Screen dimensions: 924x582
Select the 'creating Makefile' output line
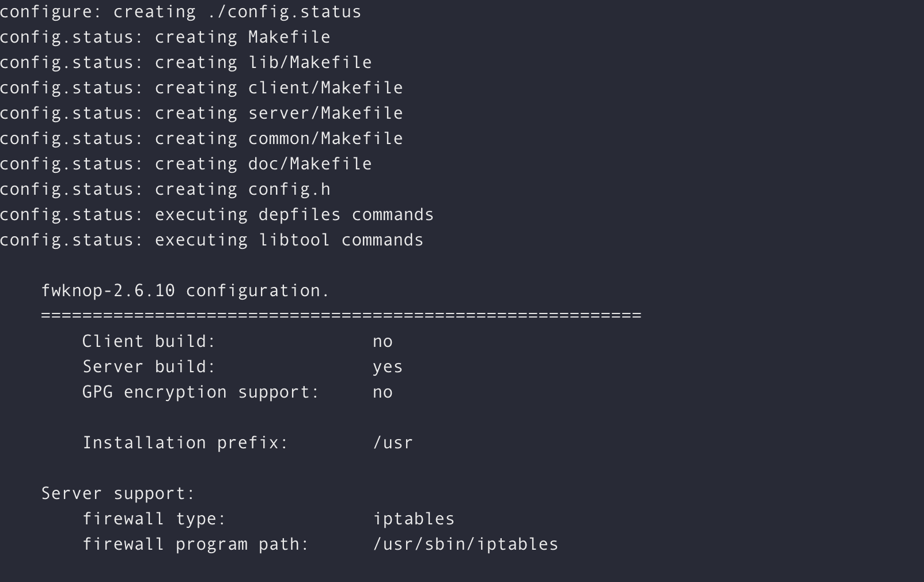(x=165, y=37)
